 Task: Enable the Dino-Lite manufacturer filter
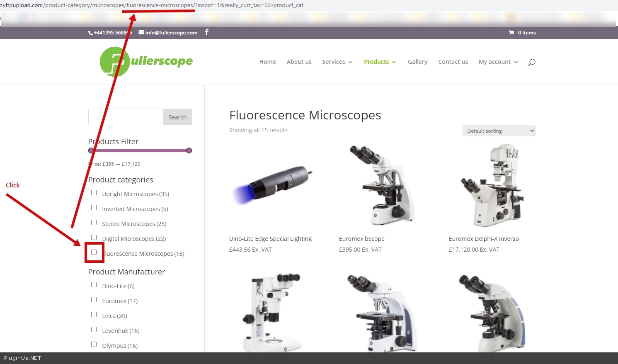click(x=94, y=285)
